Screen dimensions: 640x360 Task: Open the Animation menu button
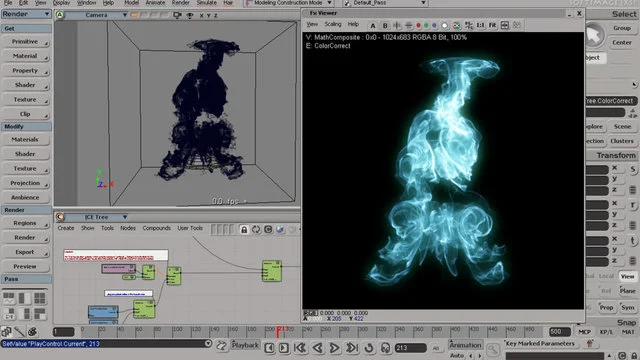(465, 345)
